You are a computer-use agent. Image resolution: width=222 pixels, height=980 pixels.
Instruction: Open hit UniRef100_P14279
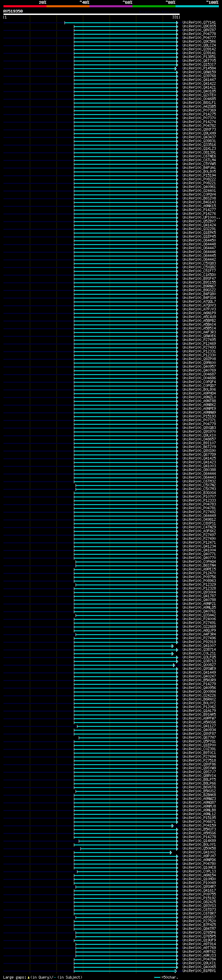coord(199,684)
